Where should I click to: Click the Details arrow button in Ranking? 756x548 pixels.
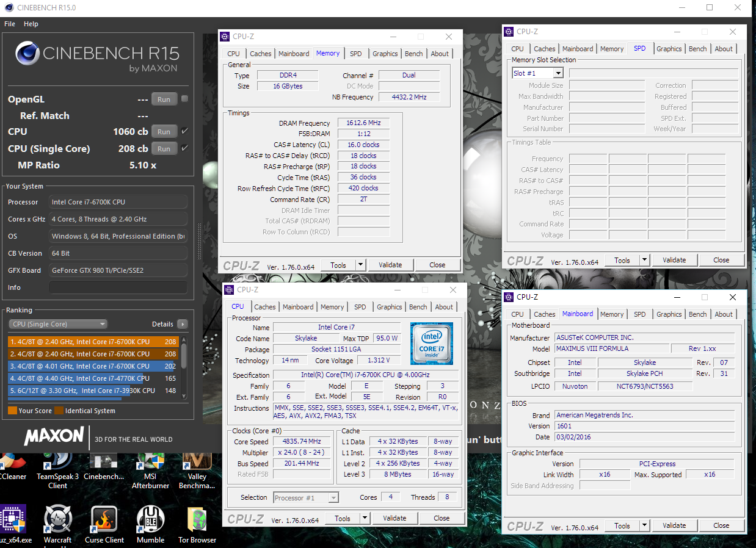pyautogui.click(x=182, y=324)
